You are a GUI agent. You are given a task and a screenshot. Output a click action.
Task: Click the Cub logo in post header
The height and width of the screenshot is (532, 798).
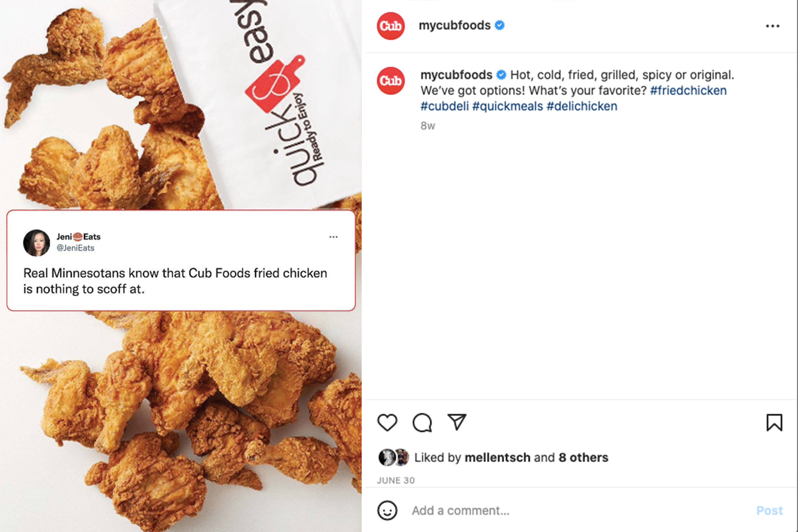[390, 26]
